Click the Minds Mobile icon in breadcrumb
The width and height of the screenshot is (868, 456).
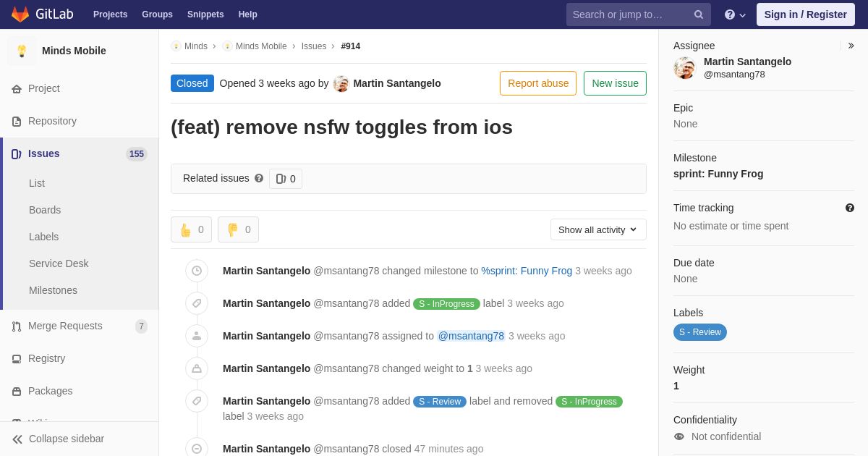click(227, 46)
